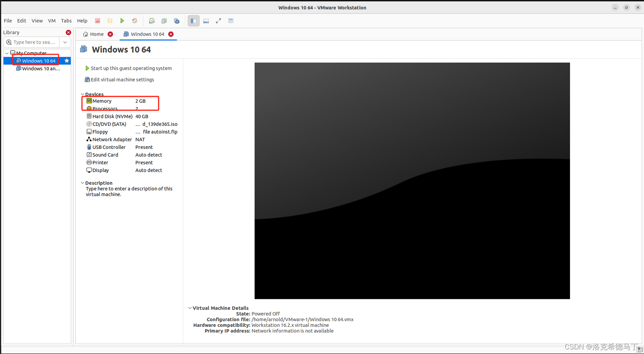Toggle the library sidebar view icon
This screenshot has width=644, height=354.
(x=193, y=21)
